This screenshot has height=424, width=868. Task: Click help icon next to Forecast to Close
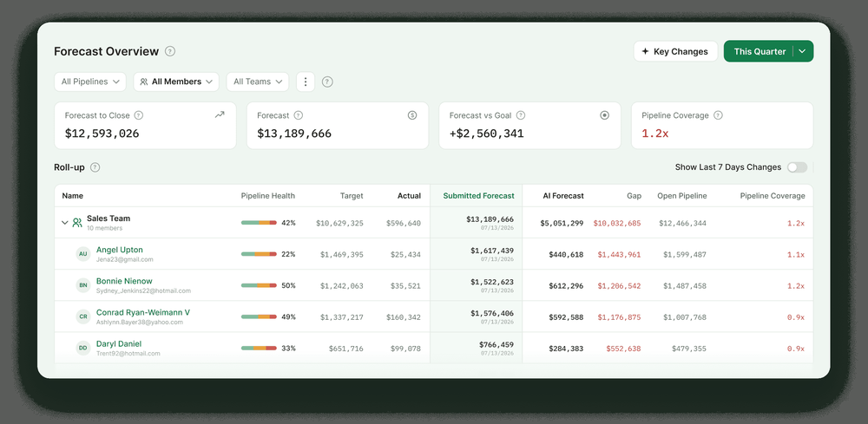pyautogui.click(x=138, y=115)
